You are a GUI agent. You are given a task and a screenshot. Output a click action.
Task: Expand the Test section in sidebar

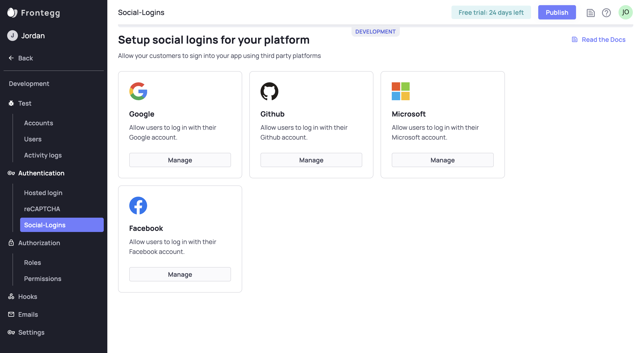[25, 103]
